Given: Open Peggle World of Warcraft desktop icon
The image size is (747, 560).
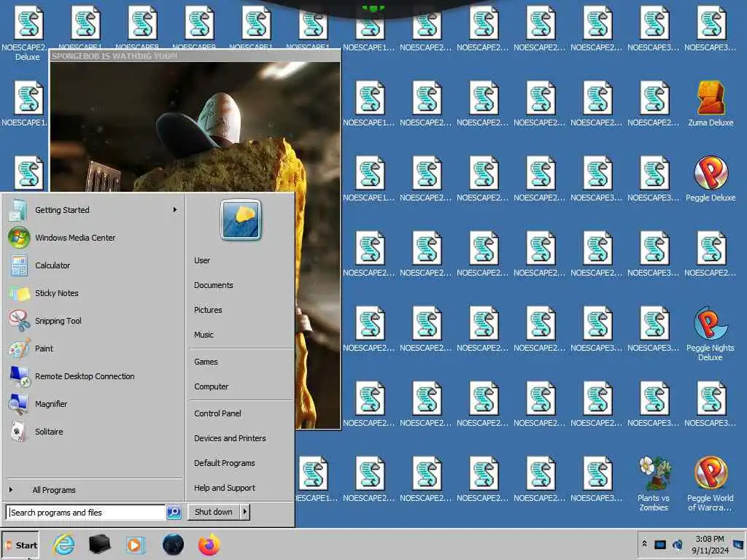Looking at the screenshot, I should pyautogui.click(x=711, y=484).
